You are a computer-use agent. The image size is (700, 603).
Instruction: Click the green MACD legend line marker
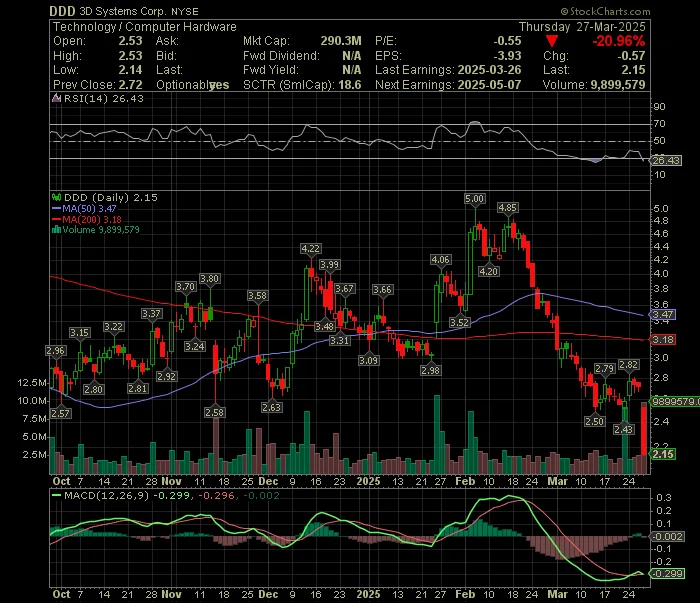tap(56, 495)
